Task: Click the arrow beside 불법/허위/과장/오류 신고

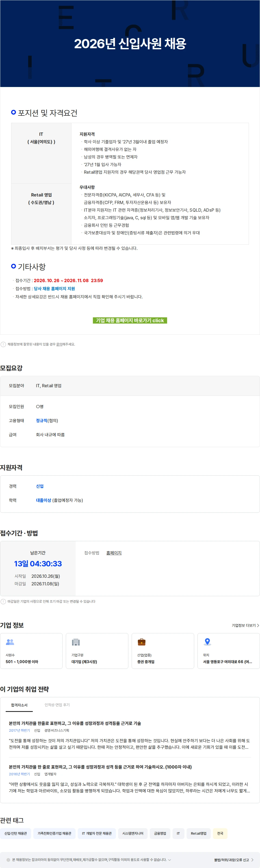Action: (252, 860)
